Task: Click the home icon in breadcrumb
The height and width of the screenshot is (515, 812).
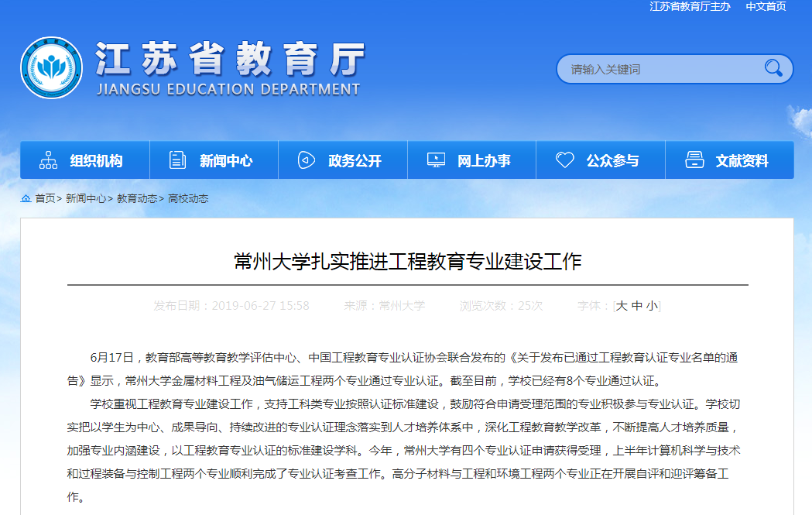Action: 26,198
